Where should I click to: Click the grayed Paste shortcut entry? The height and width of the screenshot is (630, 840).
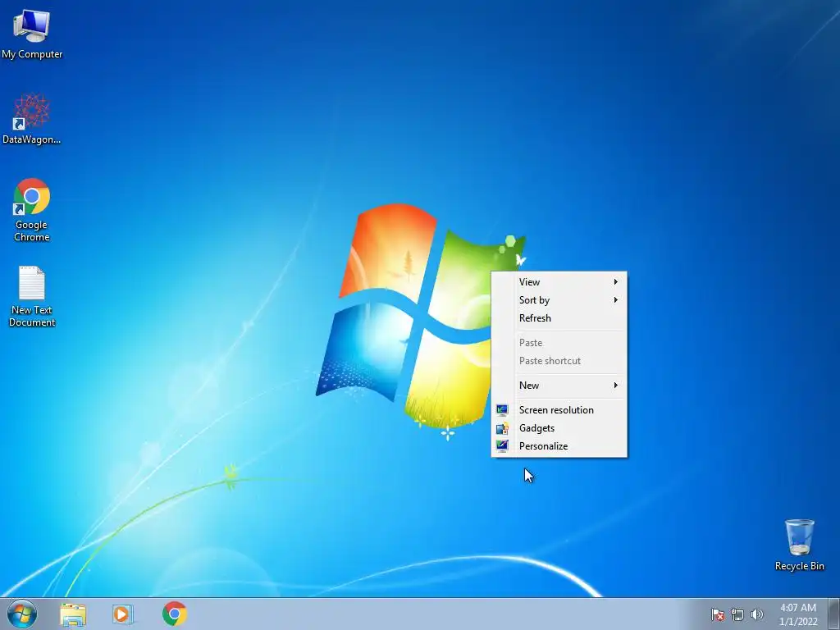pyautogui.click(x=559, y=361)
